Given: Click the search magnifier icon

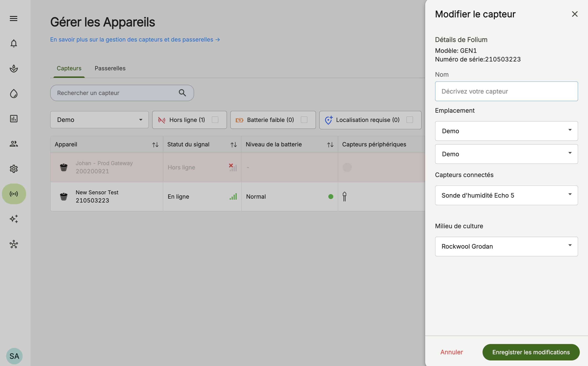Looking at the screenshot, I should [x=182, y=93].
